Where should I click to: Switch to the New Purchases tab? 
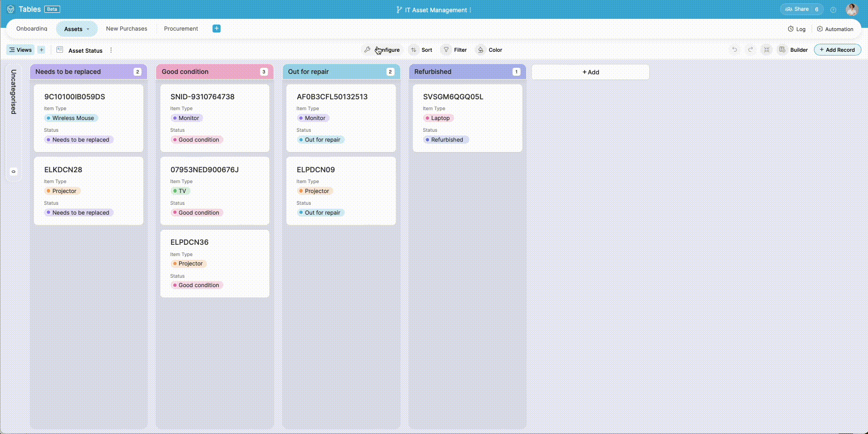click(126, 29)
